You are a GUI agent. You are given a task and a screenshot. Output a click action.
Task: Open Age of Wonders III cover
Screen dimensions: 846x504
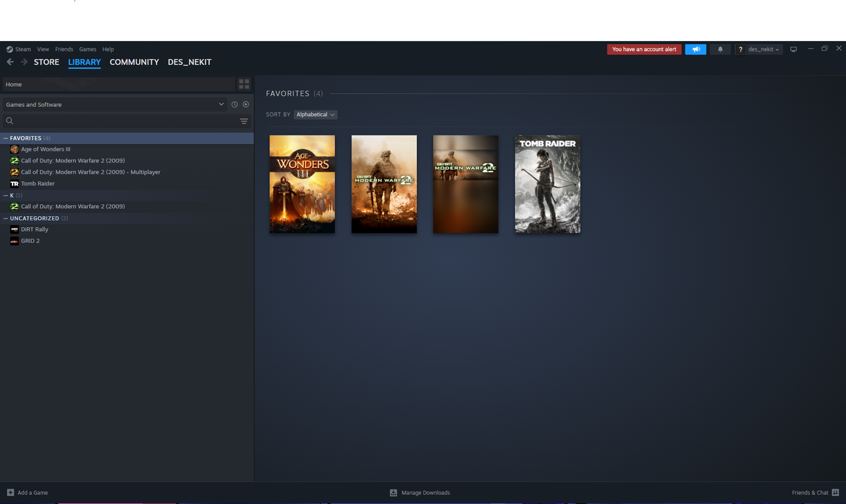tap(302, 184)
